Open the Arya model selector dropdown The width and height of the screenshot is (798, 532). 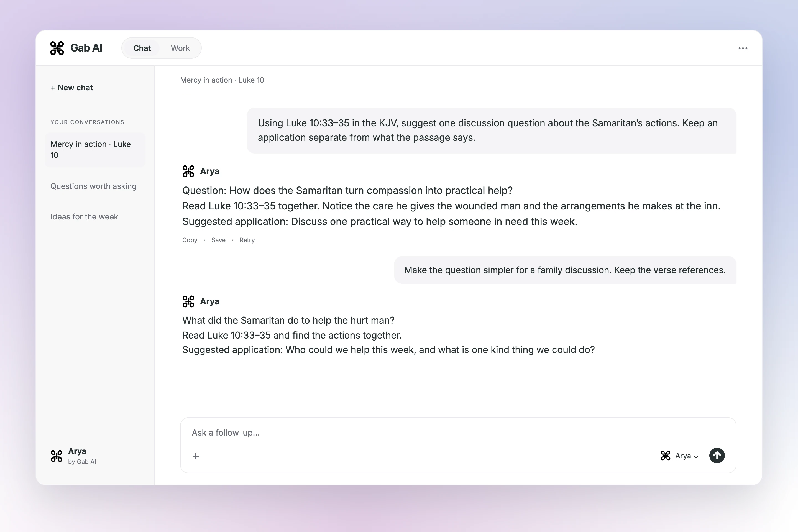click(679, 456)
